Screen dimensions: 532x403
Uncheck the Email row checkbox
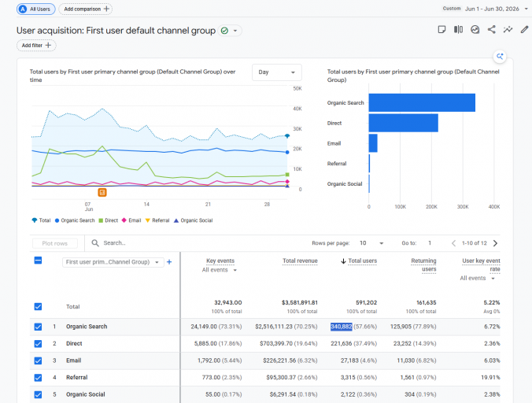pos(38,360)
